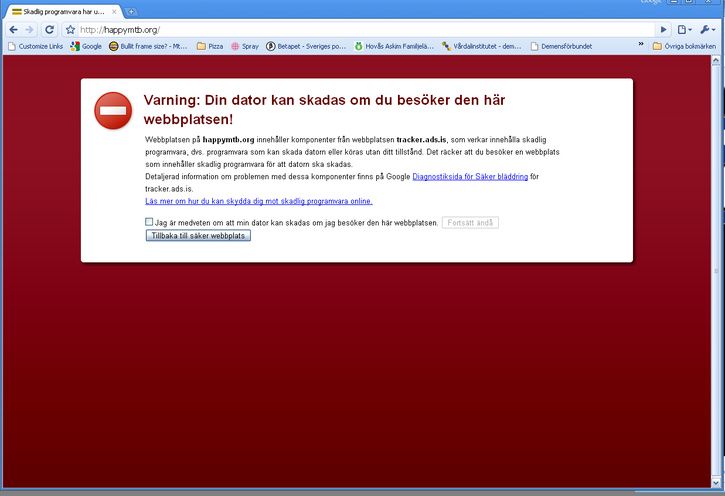Click the Bullit frame size favicon

(114, 46)
